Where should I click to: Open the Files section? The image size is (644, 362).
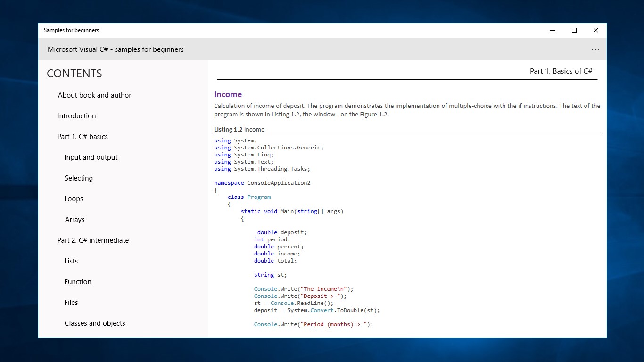click(71, 303)
